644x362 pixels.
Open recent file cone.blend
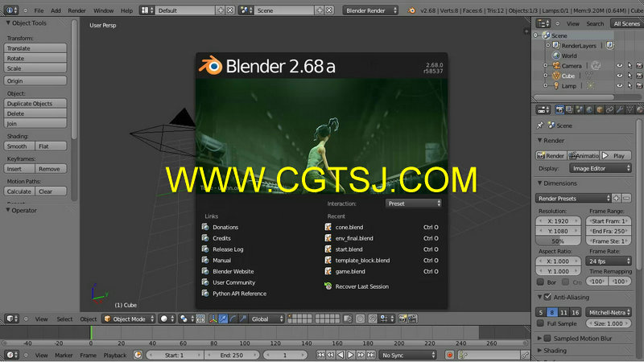(349, 227)
